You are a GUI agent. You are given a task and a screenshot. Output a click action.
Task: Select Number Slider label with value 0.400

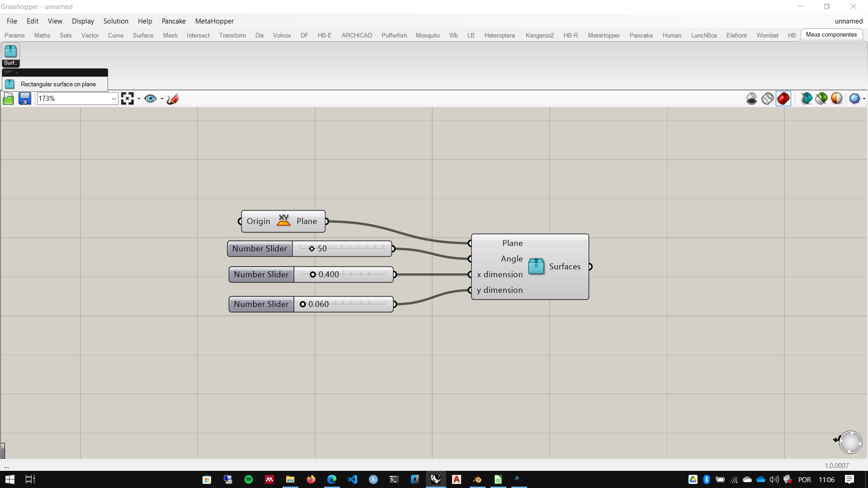tap(261, 274)
